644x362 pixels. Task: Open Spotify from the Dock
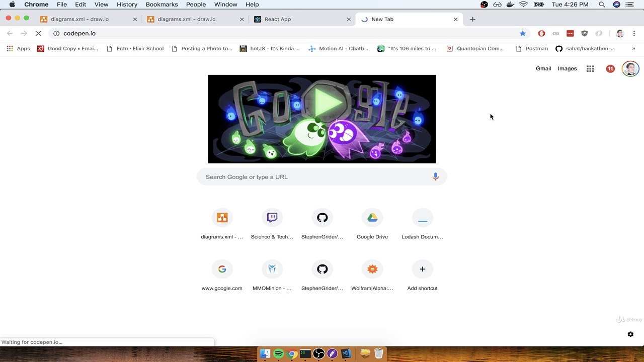click(x=278, y=354)
